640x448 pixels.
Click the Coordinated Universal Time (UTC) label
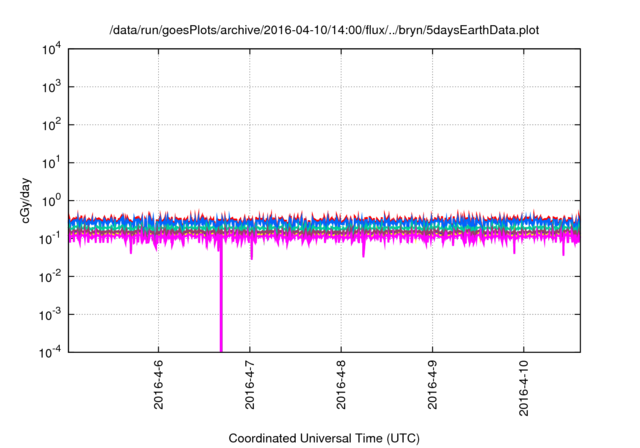(324, 438)
